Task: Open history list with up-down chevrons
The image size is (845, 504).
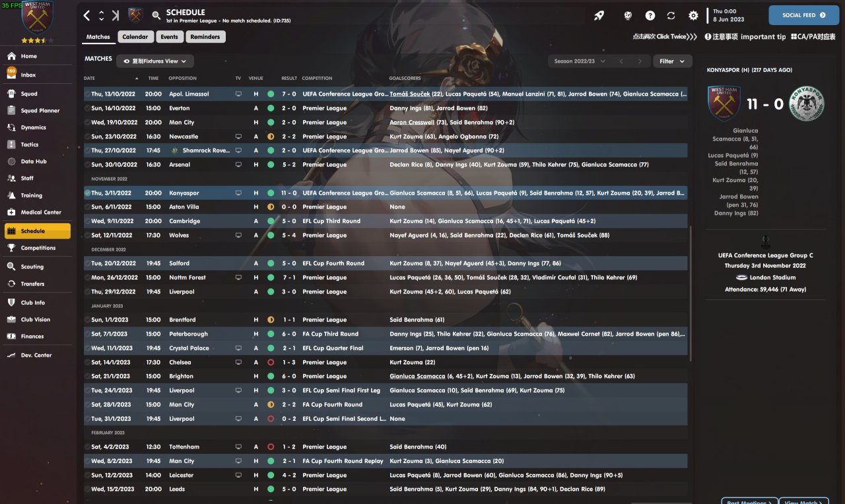Action: tap(101, 15)
